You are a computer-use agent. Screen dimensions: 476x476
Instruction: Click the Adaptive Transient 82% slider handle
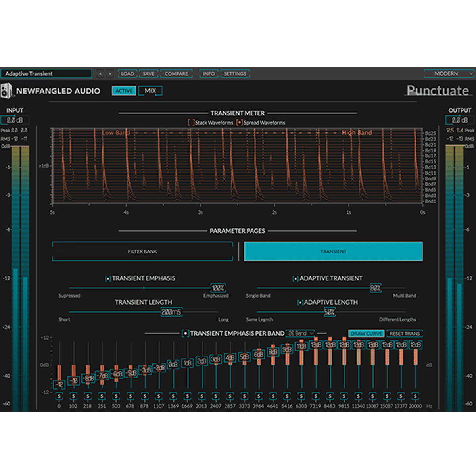pyautogui.click(x=375, y=288)
